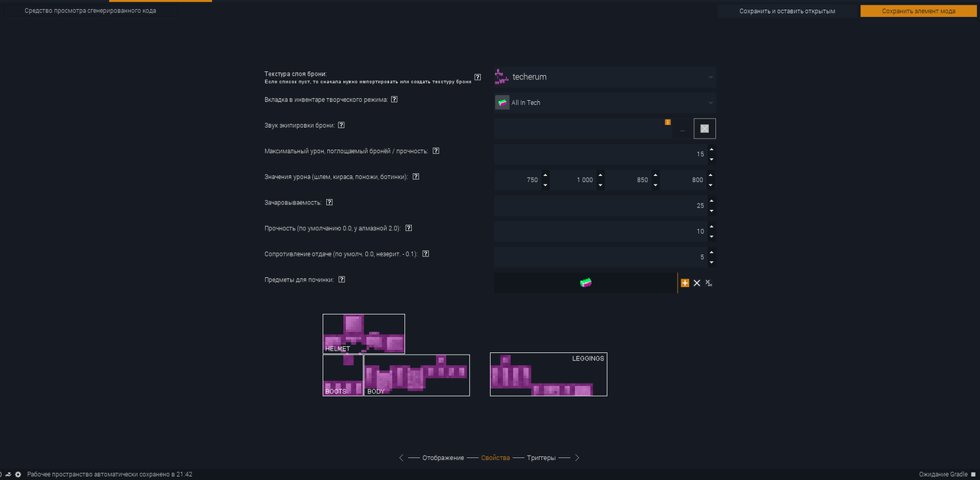Decrease boots damage value 800

click(711, 184)
